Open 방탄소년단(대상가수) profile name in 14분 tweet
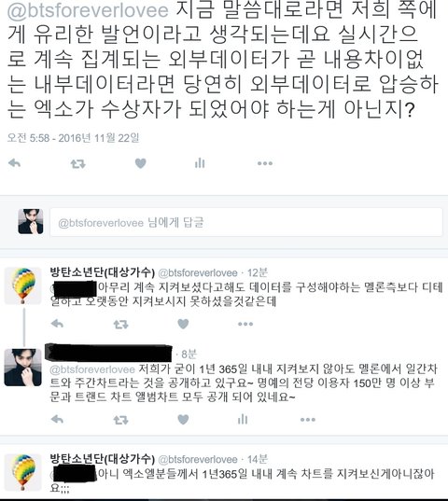 coord(103,459)
